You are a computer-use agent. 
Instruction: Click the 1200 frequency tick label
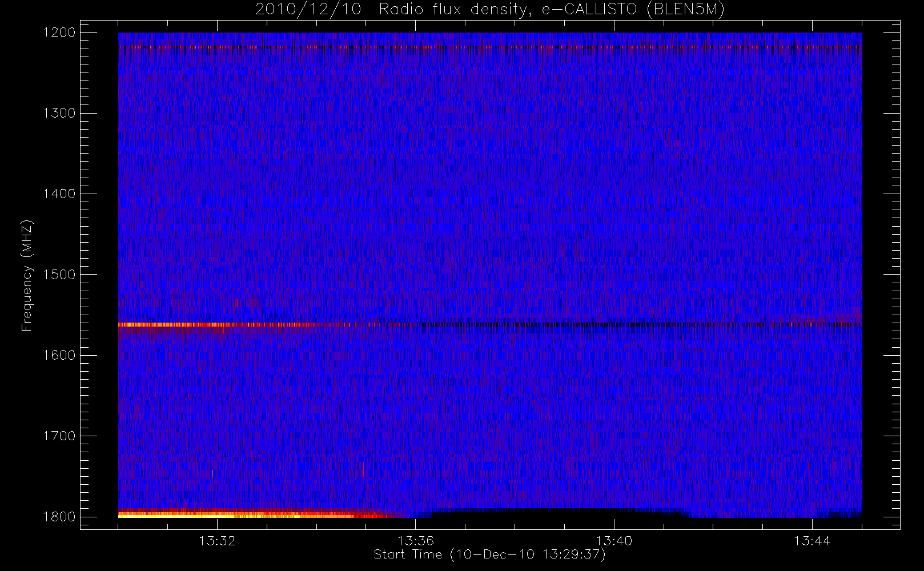click(x=59, y=33)
